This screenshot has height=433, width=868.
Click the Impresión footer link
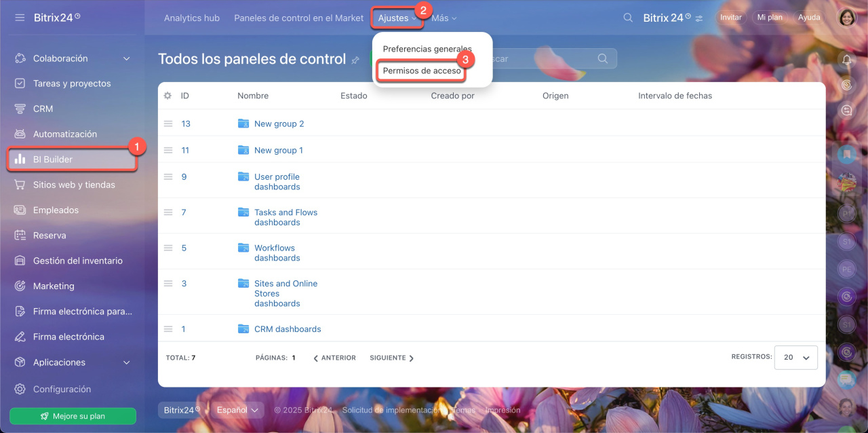503,410
